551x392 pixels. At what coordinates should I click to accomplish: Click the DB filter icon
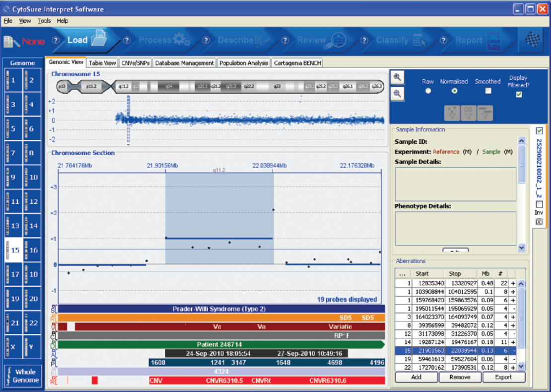(x=469, y=113)
